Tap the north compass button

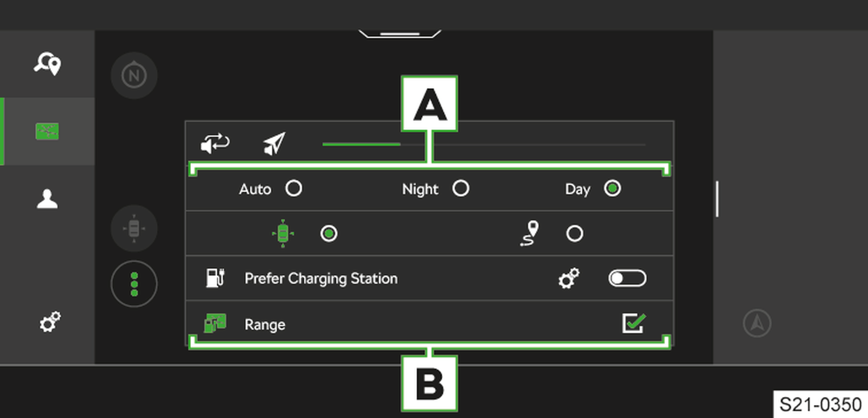pos(134,75)
